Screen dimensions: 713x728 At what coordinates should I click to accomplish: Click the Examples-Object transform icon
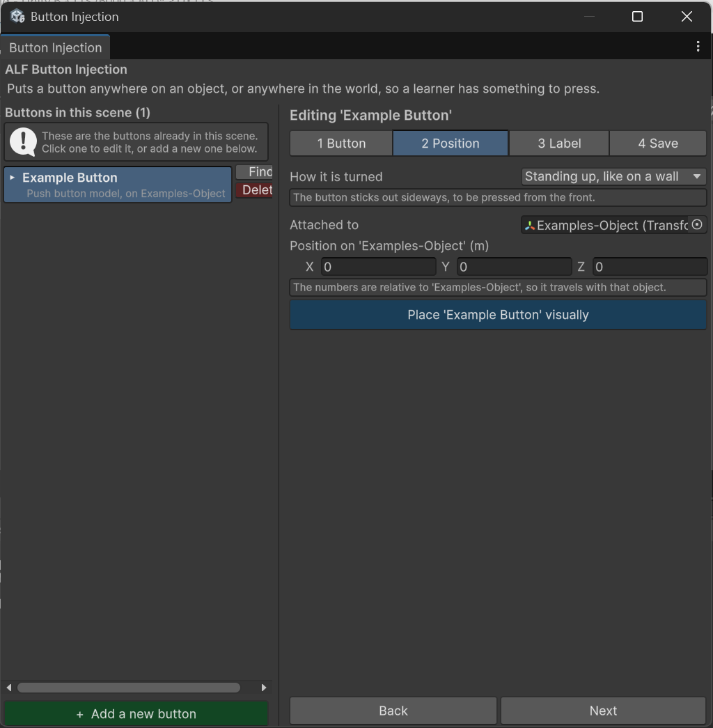pos(530,226)
